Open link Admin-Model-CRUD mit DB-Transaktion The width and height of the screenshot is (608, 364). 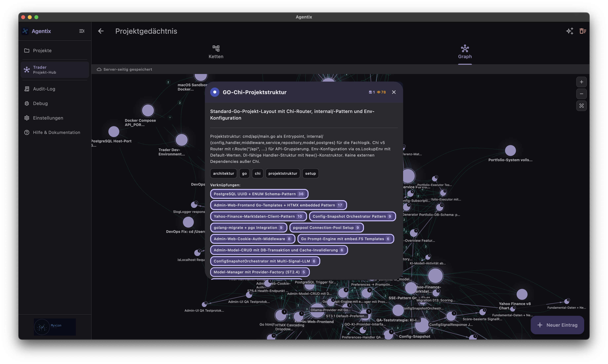(x=279, y=250)
